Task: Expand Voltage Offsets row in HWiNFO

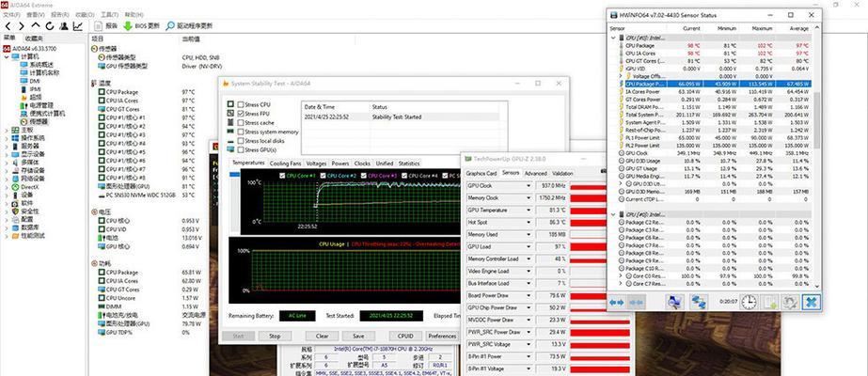Action: pyautogui.click(x=621, y=76)
